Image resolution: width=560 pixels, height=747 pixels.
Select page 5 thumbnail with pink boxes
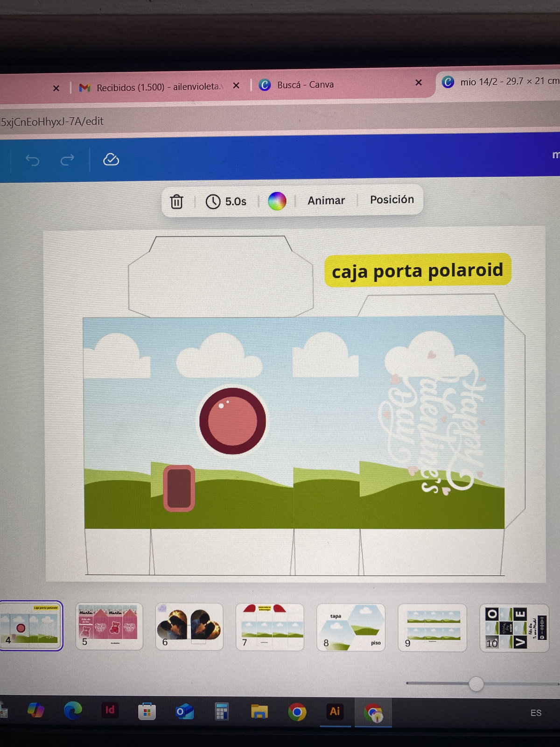point(109,626)
